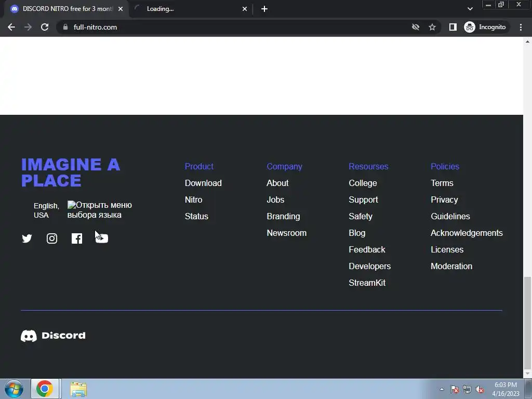Close the Discord Nitro tab

point(121,9)
